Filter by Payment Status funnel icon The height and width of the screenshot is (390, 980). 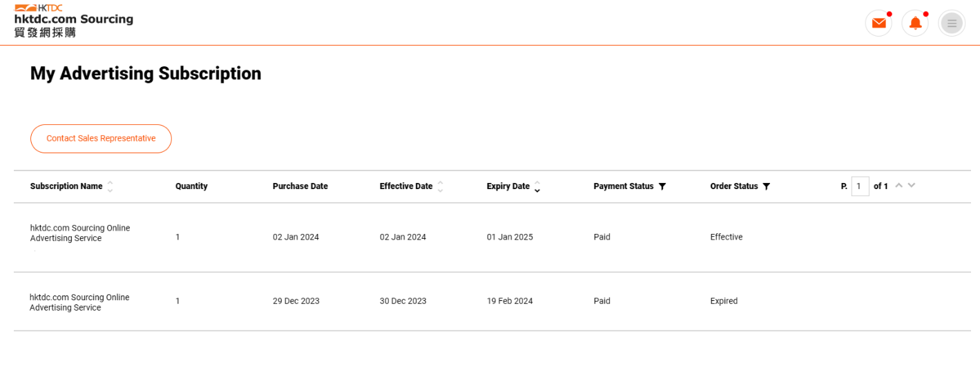(x=662, y=186)
